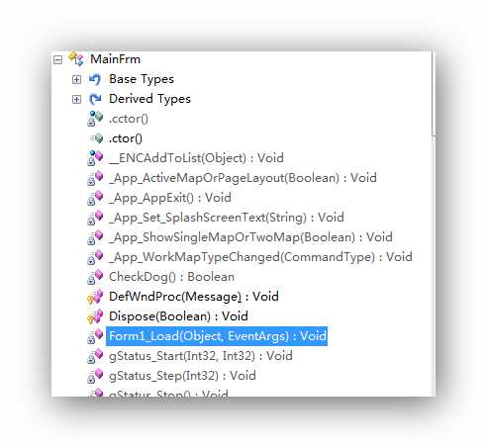Image resolution: width=487 pixels, height=448 pixels.
Task: Select _App_ActiveMapOrPageLayout(Boolean) method
Action: click(x=243, y=178)
